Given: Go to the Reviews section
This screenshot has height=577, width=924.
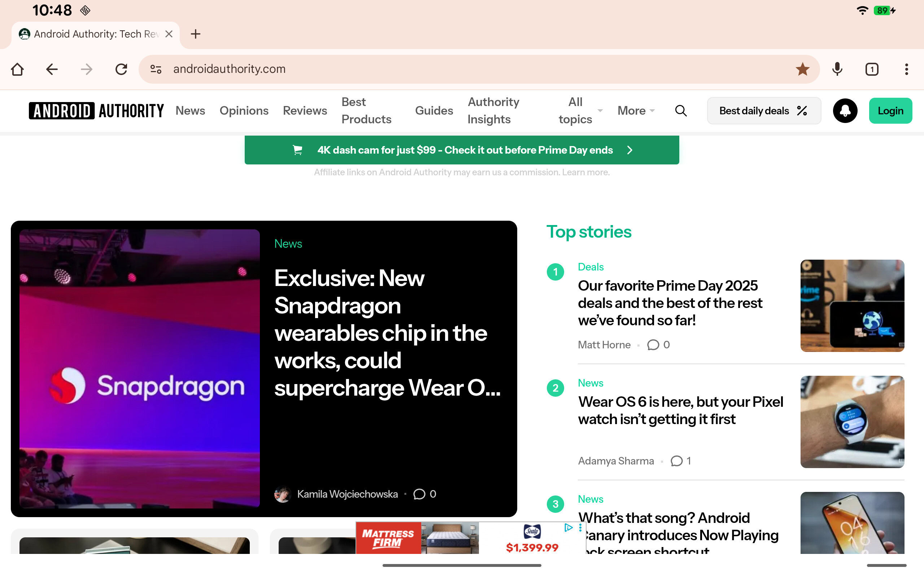Looking at the screenshot, I should (x=305, y=111).
